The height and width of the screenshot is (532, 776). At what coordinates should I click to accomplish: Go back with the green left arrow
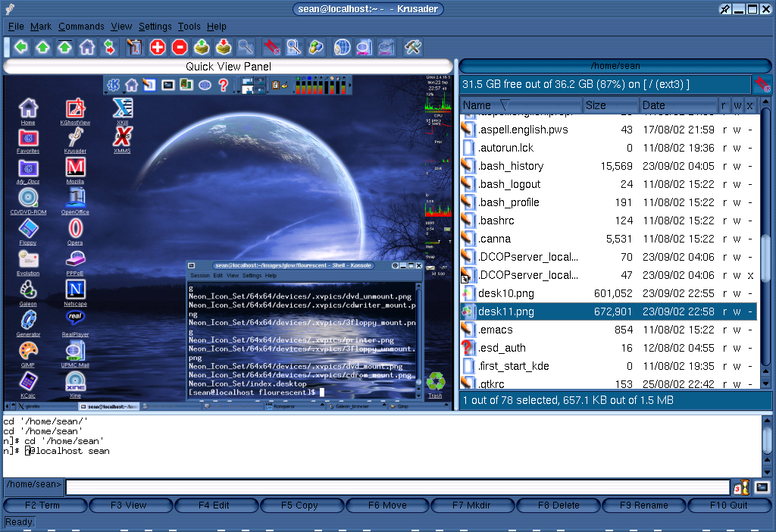[x=20, y=47]
